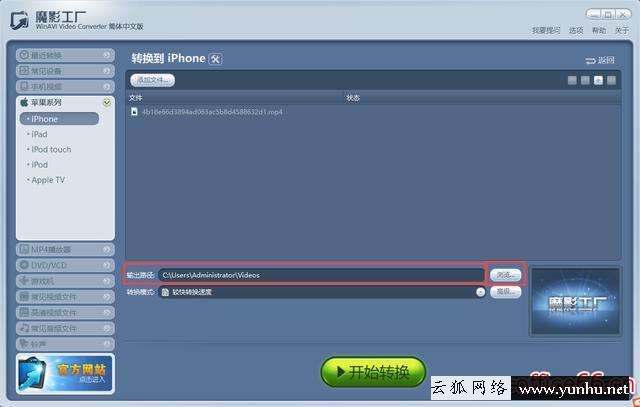
Task: Select iPhone in the Apple device list
Action: tap(59, 119)
